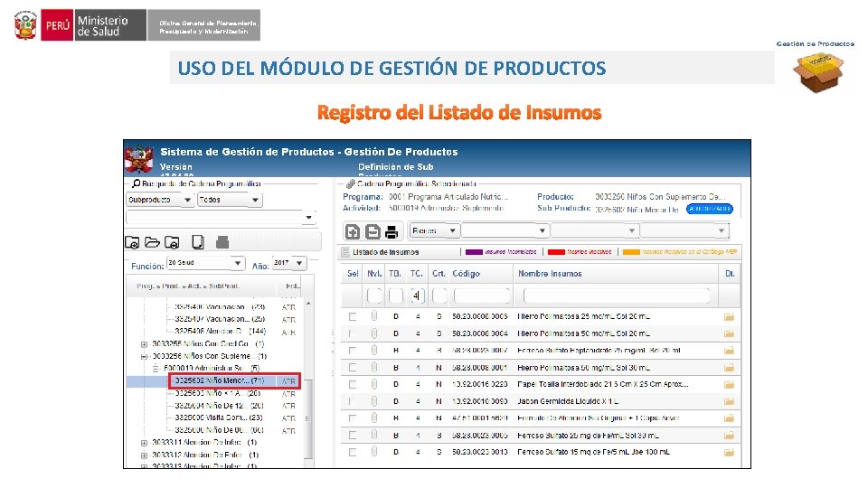This screenshot has width=868, height=488.
Task: Click clip icon in Hierro Polimaltosa 25 mg/mL row
Action: click(x=374, y=316)
